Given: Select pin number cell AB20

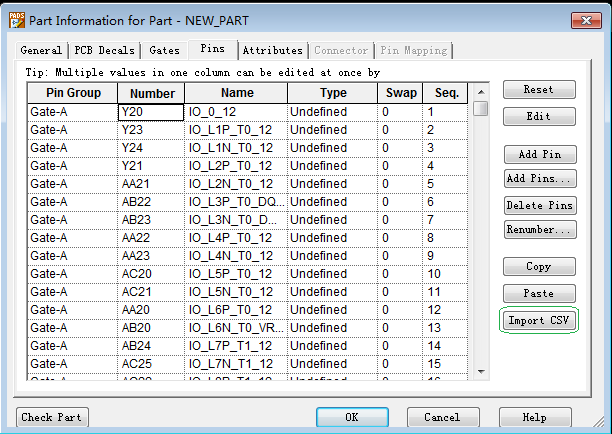Looking at the screenshot, I should click(151, 327).
